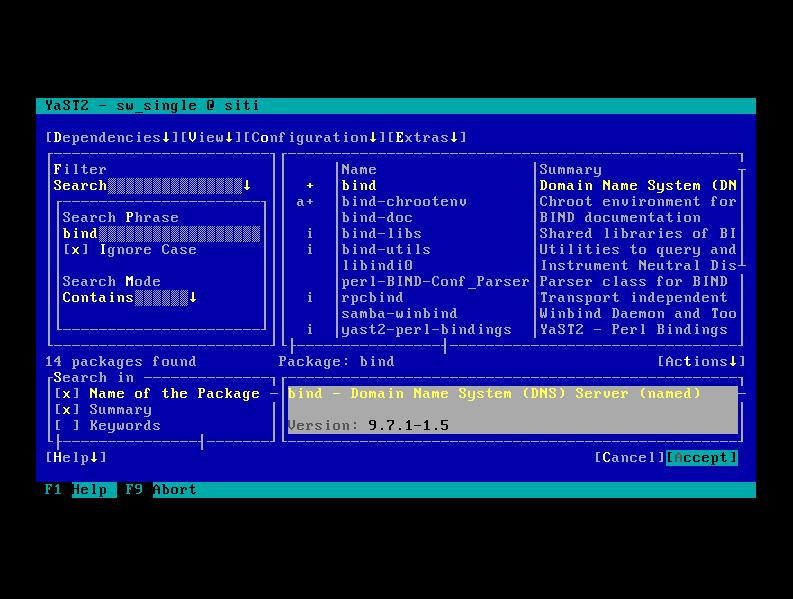Select the samba-winbind package row
This screenshot has height=599, width=793.
[512, 314]
